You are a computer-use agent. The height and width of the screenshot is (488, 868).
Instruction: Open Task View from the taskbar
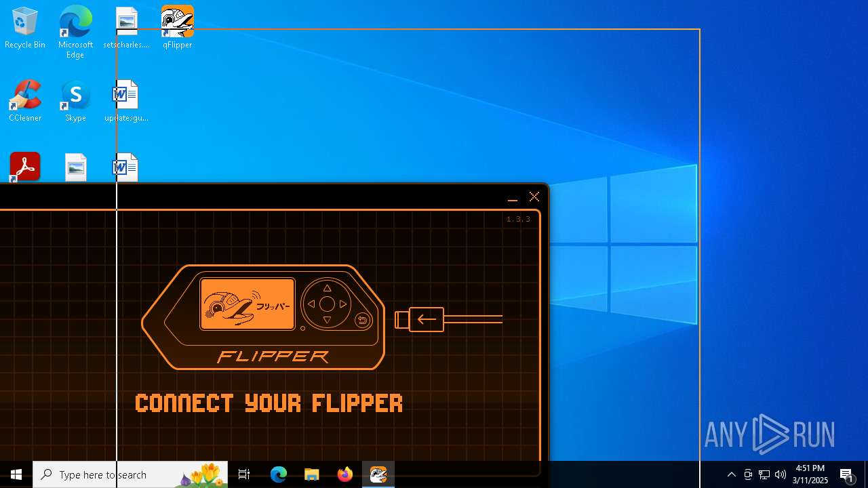click(x=244, y=474)
